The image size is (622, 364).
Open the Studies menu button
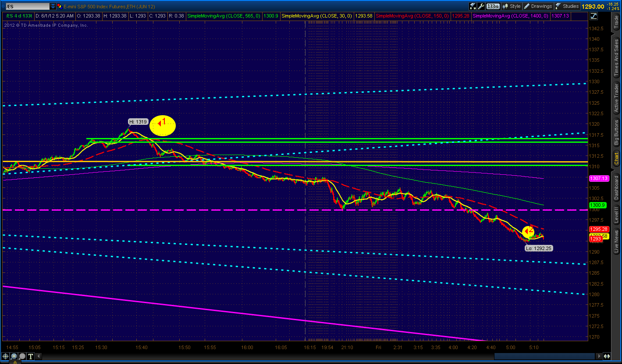(x=567, y=6)
